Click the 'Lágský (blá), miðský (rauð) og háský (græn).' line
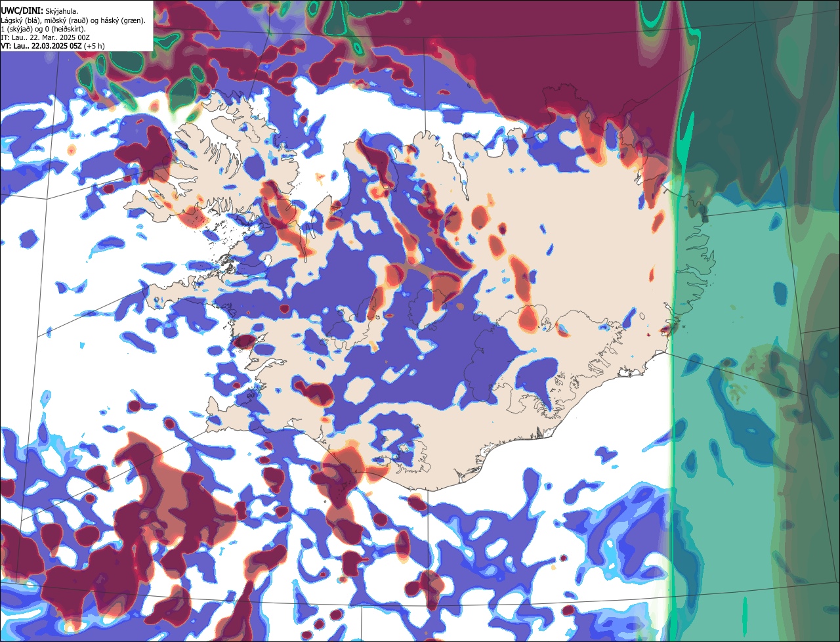The width and height of the screenshot is (840, 642). tap(73, 20)
